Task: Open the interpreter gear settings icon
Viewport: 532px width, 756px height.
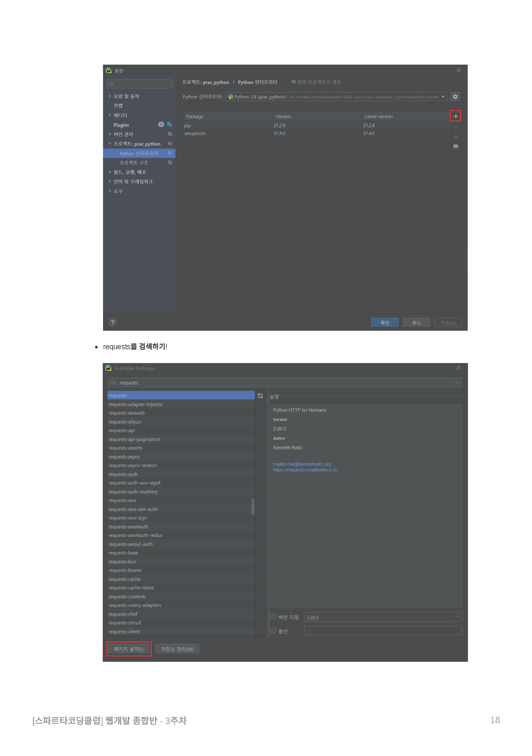Action: (x=455, y=97)
